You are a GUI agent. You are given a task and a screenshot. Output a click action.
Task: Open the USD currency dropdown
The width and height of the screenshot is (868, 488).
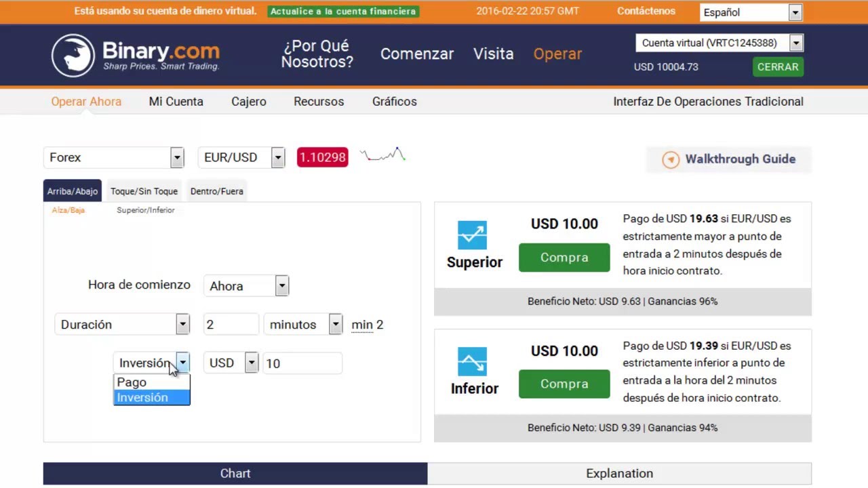tap(231, 363)
